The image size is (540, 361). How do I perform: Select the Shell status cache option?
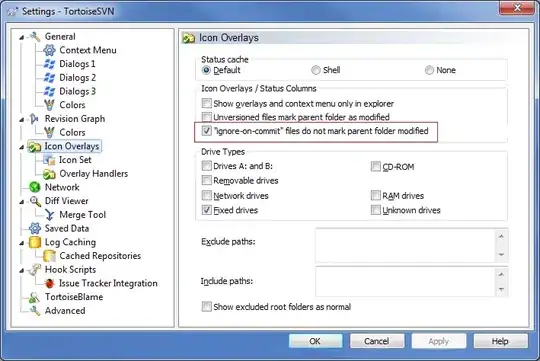[x=315, y=70]
